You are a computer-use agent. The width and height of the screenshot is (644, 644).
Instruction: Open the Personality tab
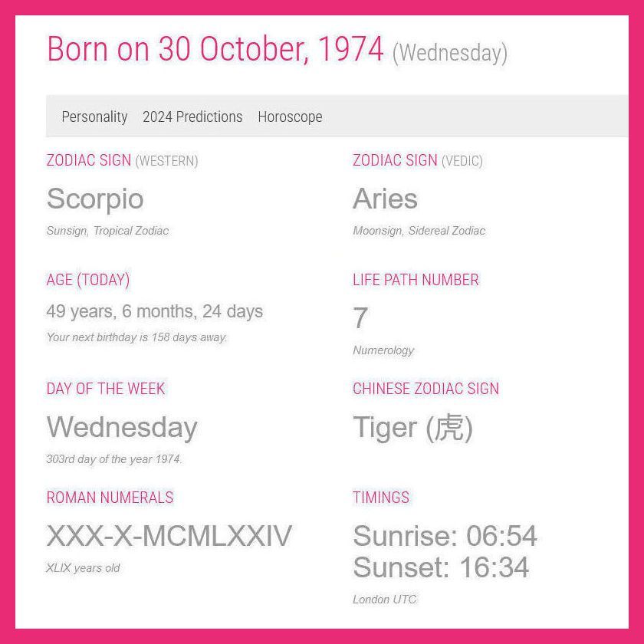(94, 117)
